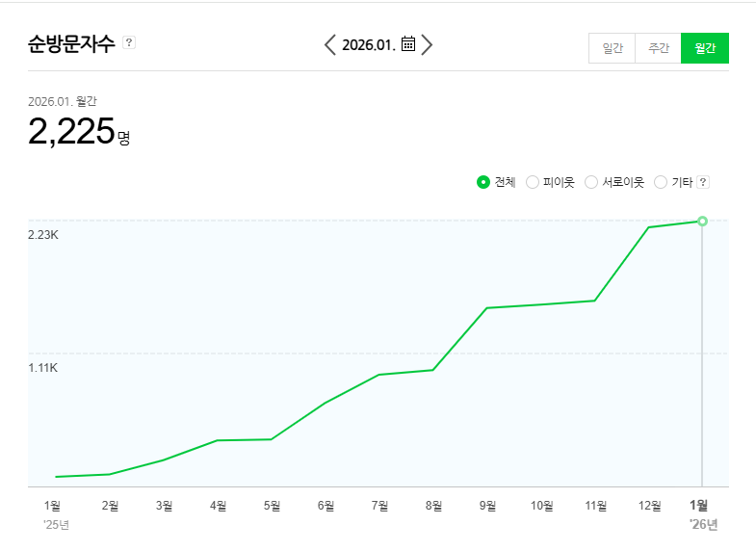
Task: Select the 피이웃 radio button
Action: 533,182
